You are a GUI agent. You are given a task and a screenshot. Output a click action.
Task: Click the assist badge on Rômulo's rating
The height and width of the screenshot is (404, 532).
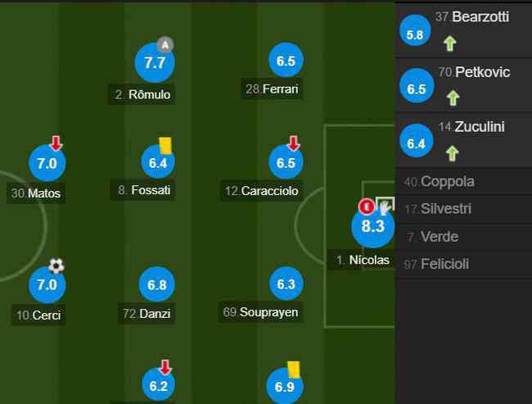pyautogui.click(x=165, y=44)
